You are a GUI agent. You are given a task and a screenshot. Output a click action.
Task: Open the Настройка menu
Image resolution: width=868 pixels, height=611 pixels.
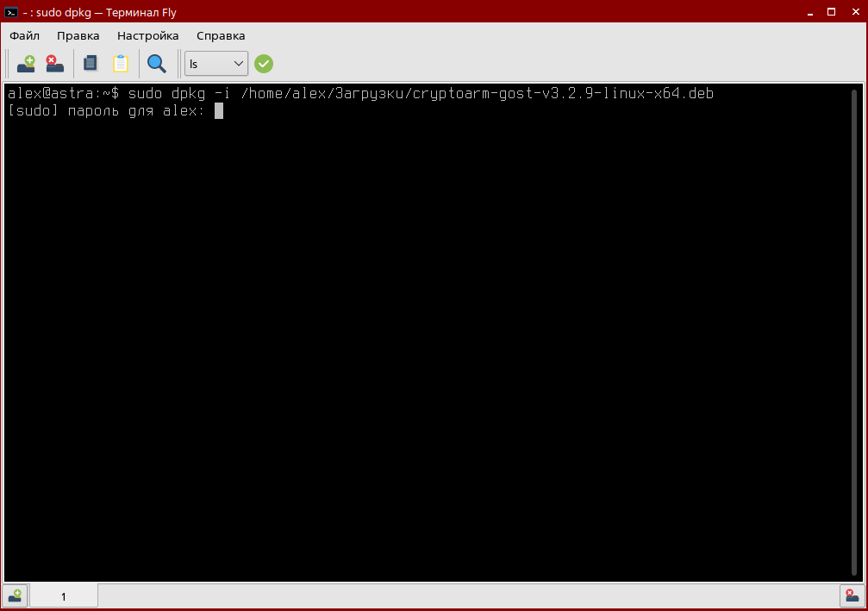147,35
